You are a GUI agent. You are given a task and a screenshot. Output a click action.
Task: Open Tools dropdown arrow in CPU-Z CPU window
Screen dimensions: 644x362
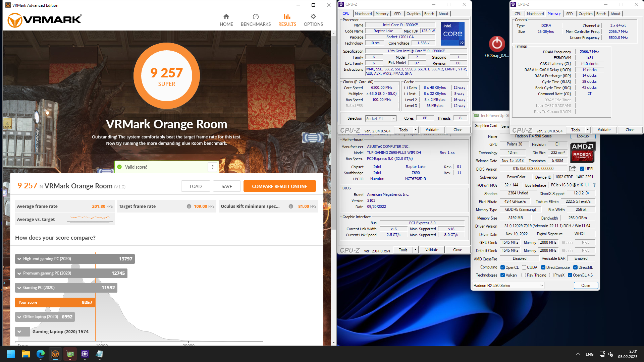click(x=416, y=130)
